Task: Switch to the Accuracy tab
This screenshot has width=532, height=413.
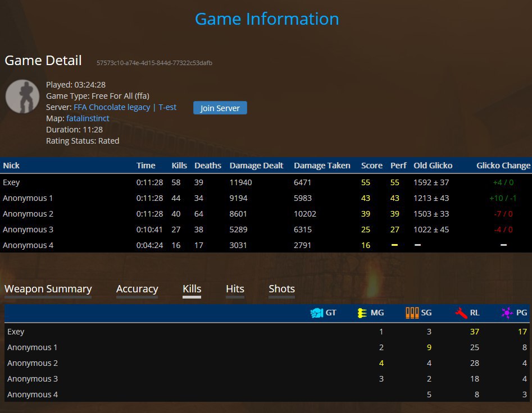Action: point(137,288)
